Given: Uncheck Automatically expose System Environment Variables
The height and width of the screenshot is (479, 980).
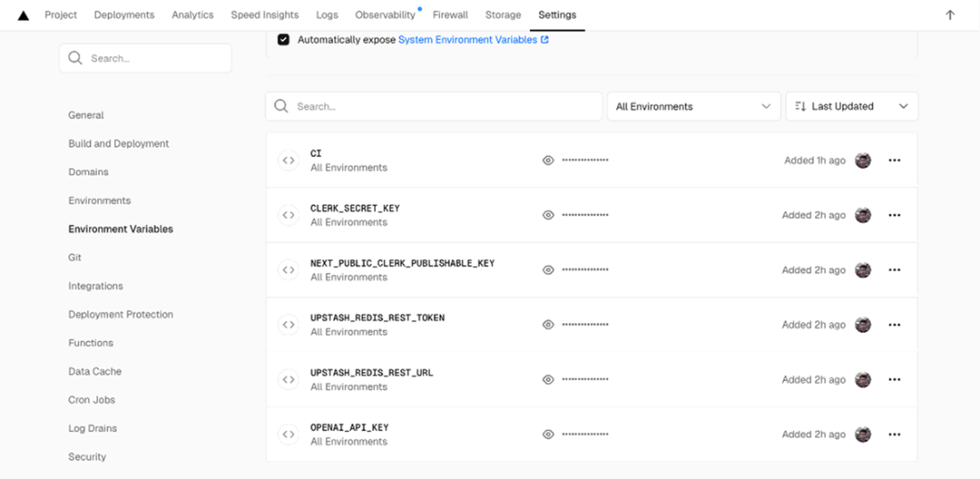Looking at the screenshot, I should click(283, 40).
